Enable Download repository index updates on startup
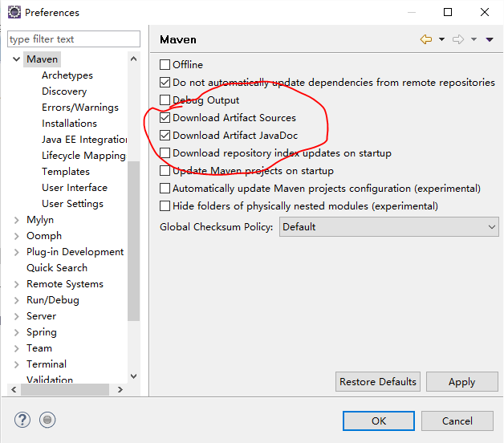Screen dimensions: 504x443 165,153
